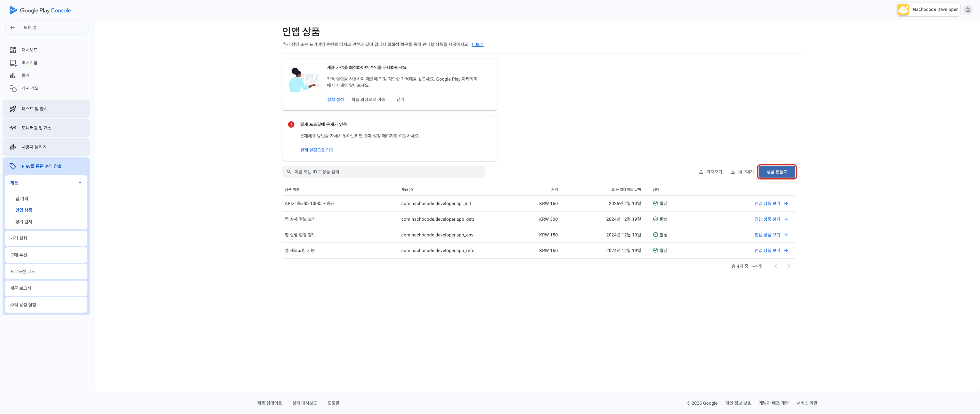980x414 pixels.
Task: Click the product search input field
Action: [384, 172]
